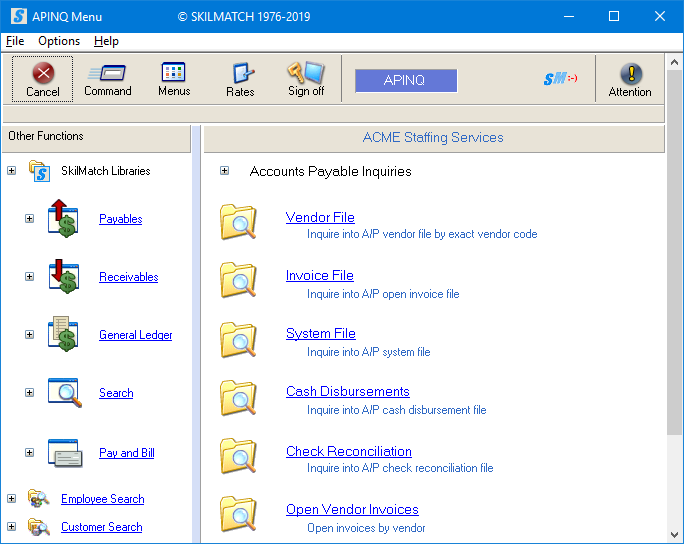This screenshot has height=544, width=684.
Task: Expand the General Ledger tree node
Action: (x=29, y=335)
